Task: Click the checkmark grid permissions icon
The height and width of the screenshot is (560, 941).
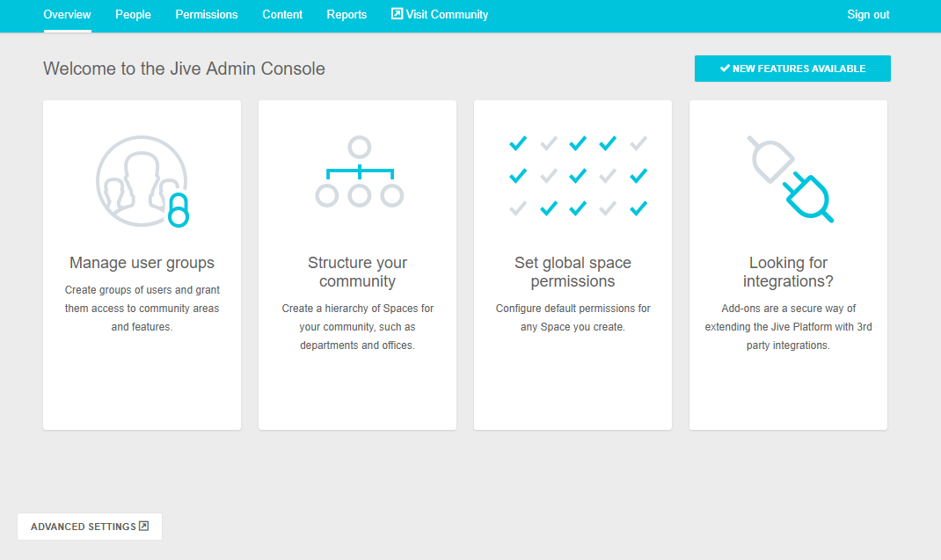Action: (578, 176)
